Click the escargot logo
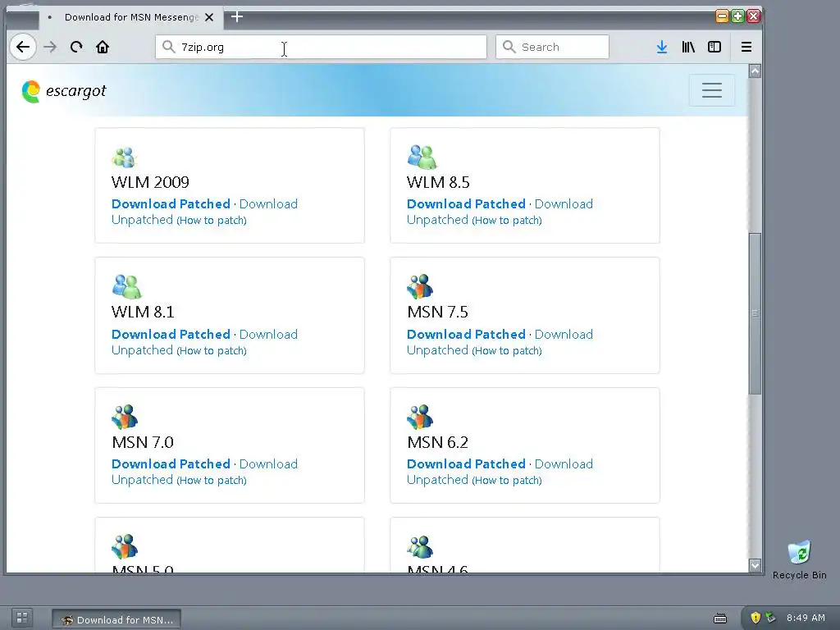The image size is (840, 630). pos(64,91)
